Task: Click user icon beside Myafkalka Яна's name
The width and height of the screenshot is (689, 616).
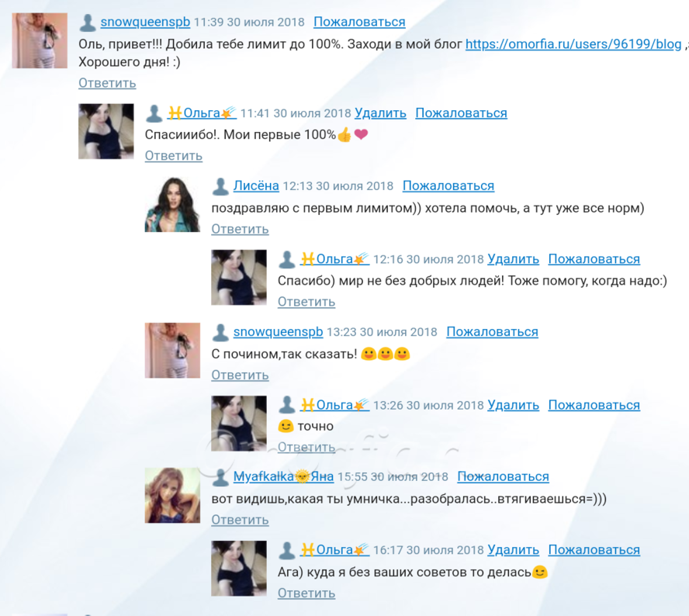Action: coord(220,478)
